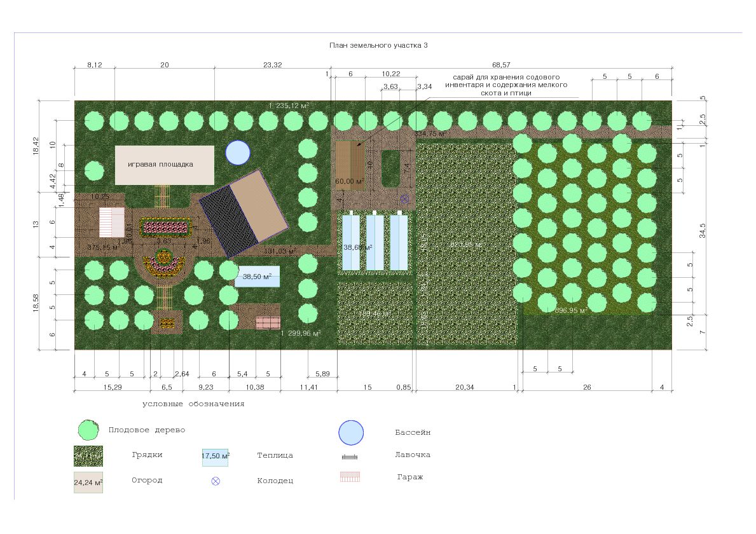The width and height of the screenshot is (756, 534).
Task: Click the bottom dimension 9,23
Action: [x=206, y=387]
